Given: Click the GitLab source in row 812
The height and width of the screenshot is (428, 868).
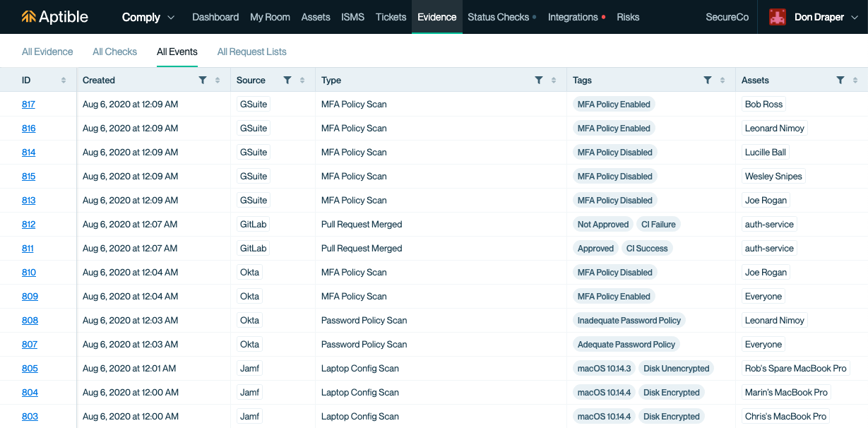Looking at the screenshot, I should click(254, 225).
